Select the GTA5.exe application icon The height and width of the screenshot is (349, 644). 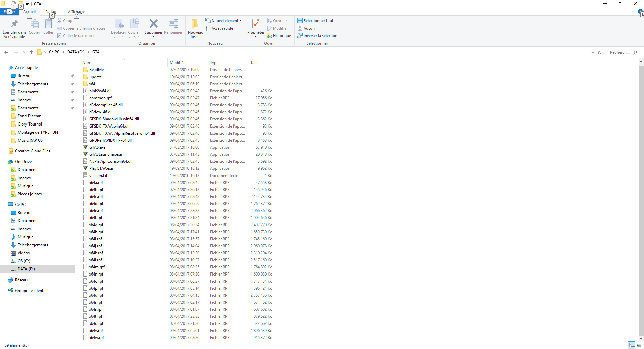point(85,147)
